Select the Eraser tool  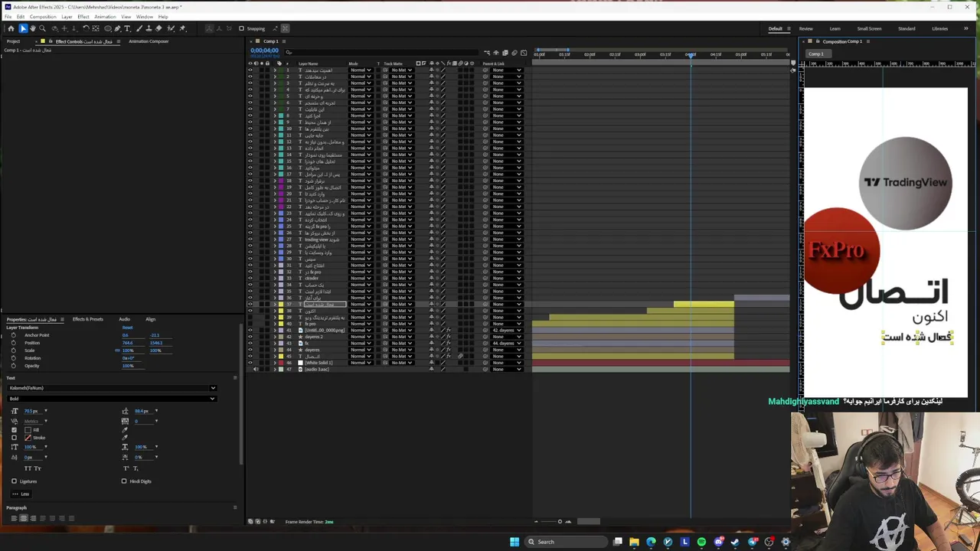158,28
